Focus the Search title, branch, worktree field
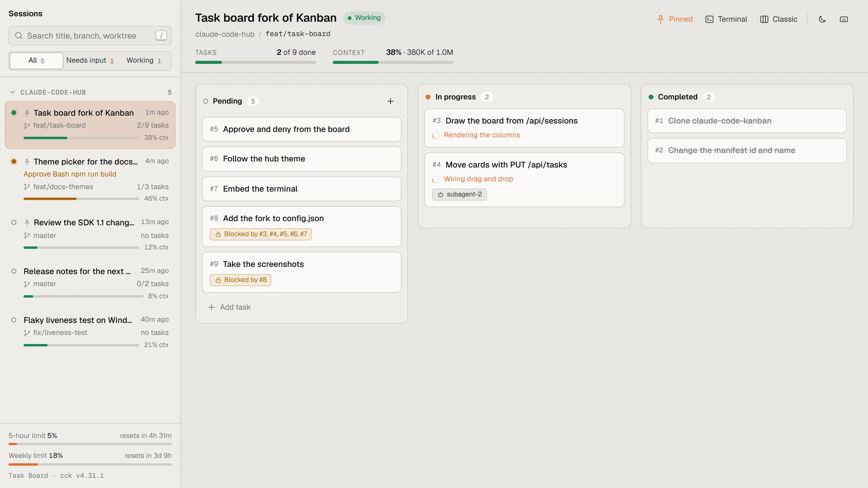This screenshot has height=488, width=868. (x=90, y=36)
